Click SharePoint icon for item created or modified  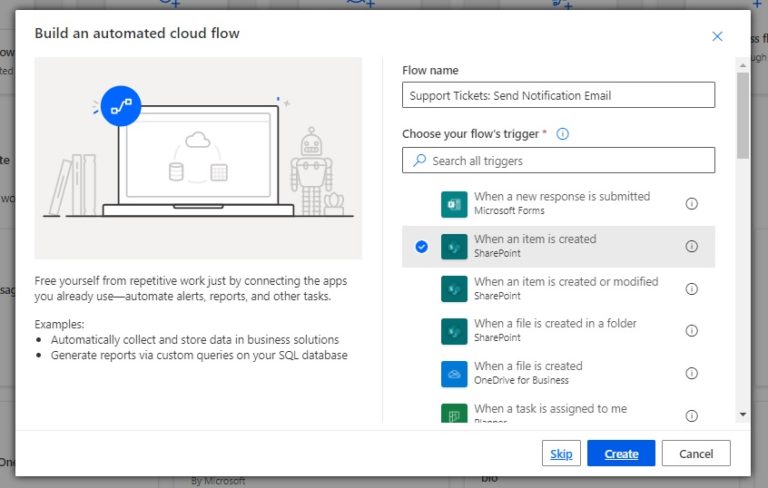[x=454, y=289]
